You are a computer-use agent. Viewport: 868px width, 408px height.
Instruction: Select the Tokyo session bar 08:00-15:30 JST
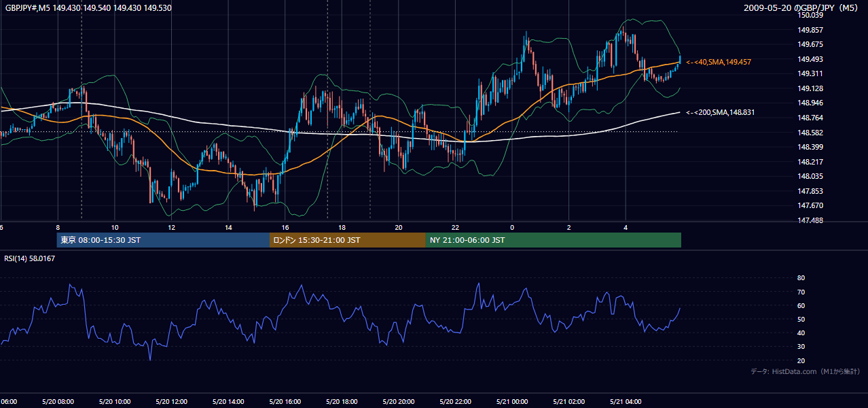tap(163, 240)
